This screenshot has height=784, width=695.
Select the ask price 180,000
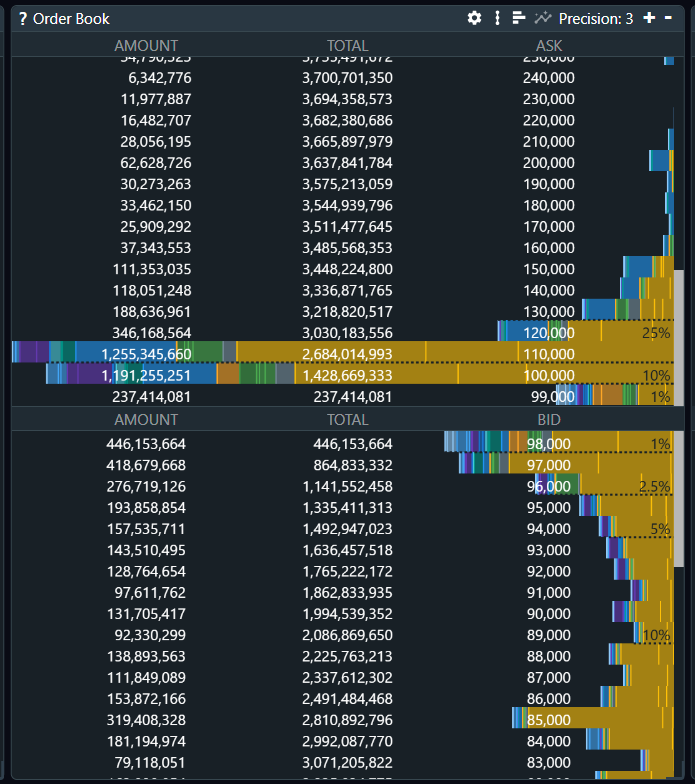548,206
